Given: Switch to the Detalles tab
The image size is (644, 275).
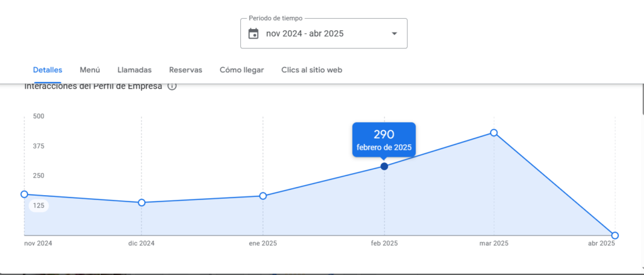Looking at the screenshot, I should point(48,70).
